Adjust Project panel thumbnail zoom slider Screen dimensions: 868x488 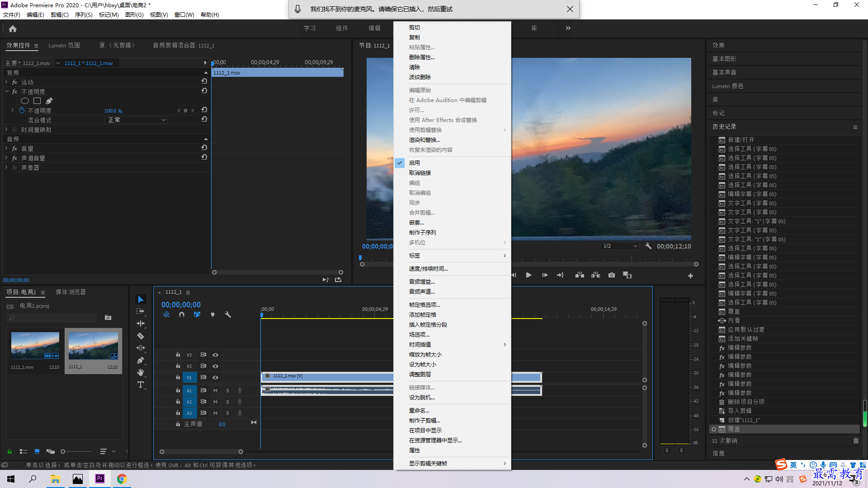point(76,451)
